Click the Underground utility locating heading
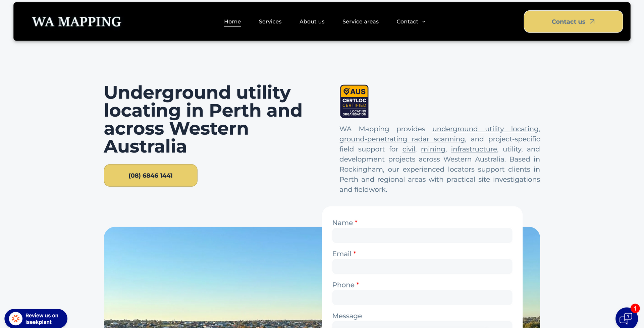The height and width of the screenshot is (328, 644). pyautogui.click(x=203, y=119)
